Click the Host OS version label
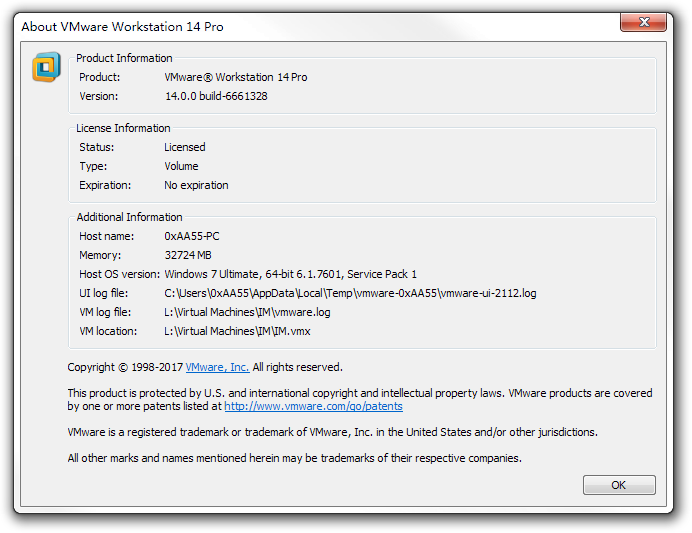 [119, 274]
